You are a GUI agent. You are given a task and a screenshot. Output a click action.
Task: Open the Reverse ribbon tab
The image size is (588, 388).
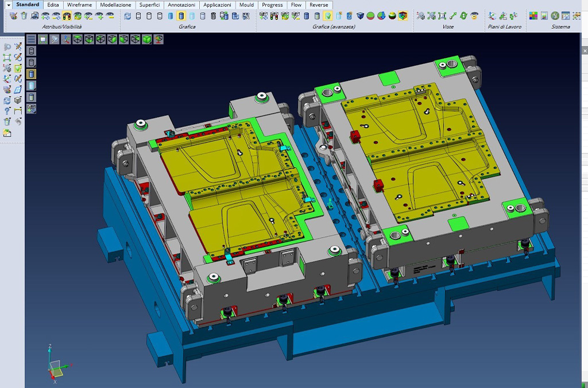[x=319, y=5]
